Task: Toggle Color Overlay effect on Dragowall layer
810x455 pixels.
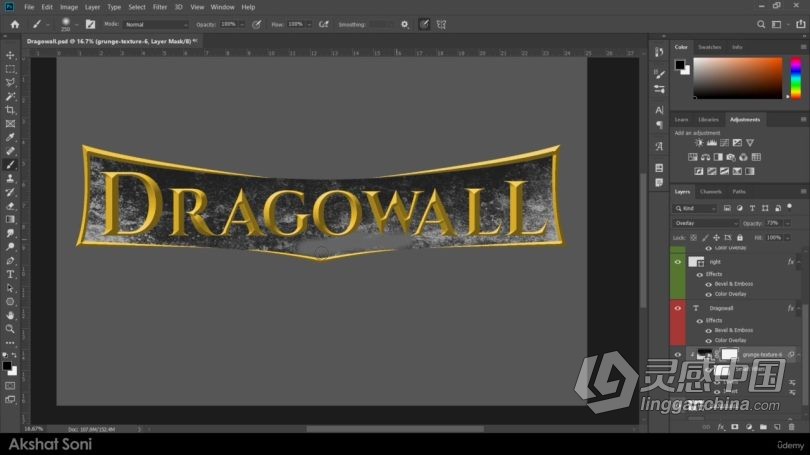Action: coord(709,340)
